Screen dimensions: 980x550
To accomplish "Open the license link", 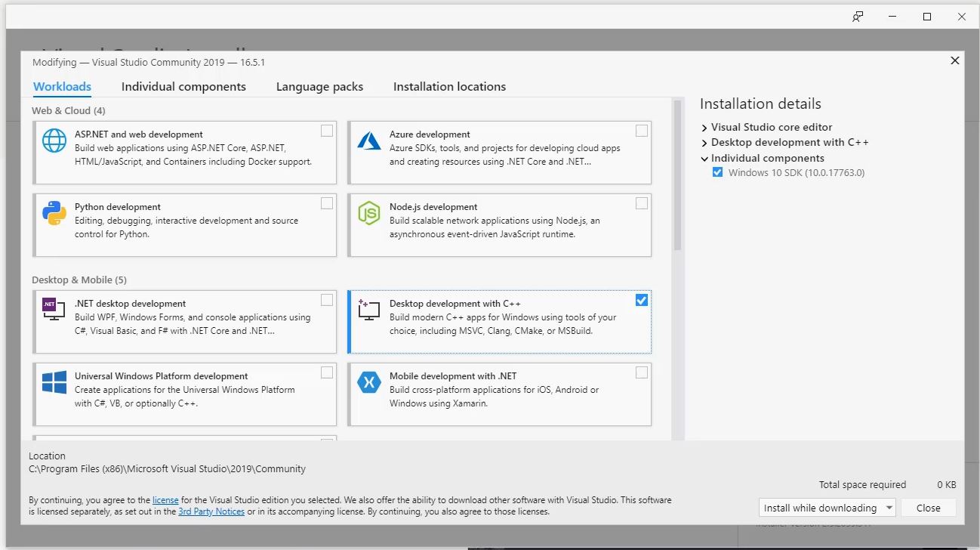I will point(165,499).
